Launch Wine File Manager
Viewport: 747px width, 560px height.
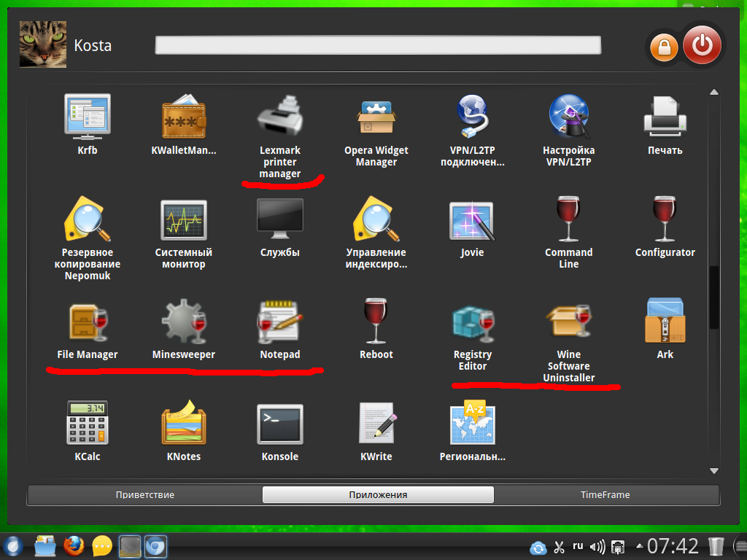pos(88,323)
